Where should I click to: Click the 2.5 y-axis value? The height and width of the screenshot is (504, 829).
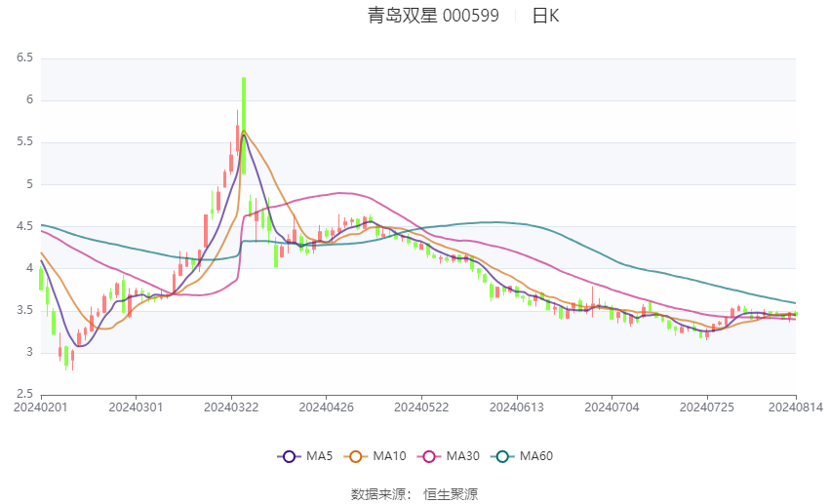click(24, 394)
